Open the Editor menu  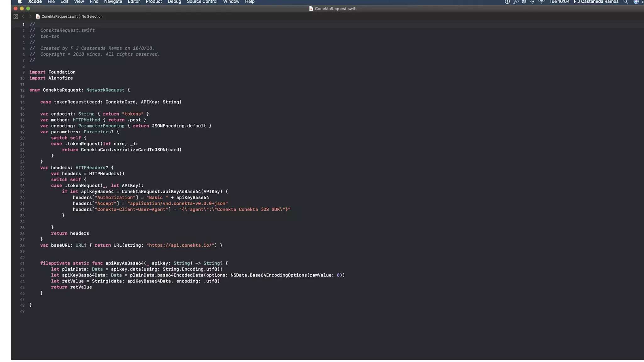click(x=134, y=2)
